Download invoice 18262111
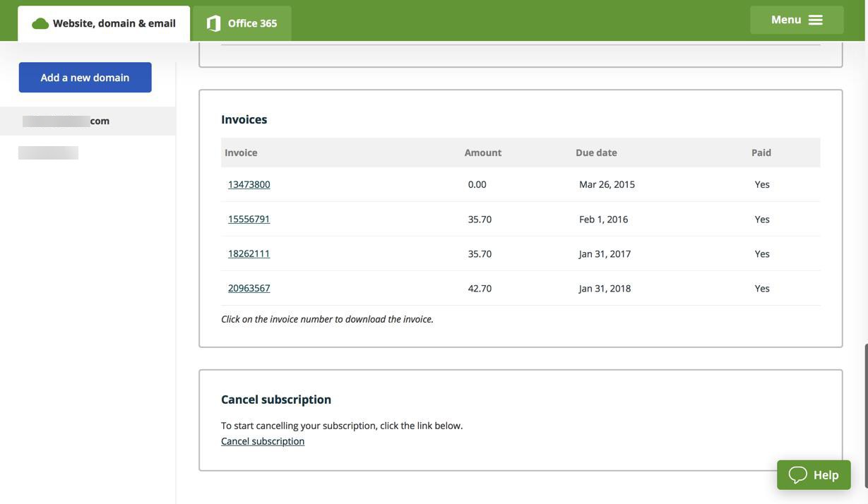 coord(249,253)
